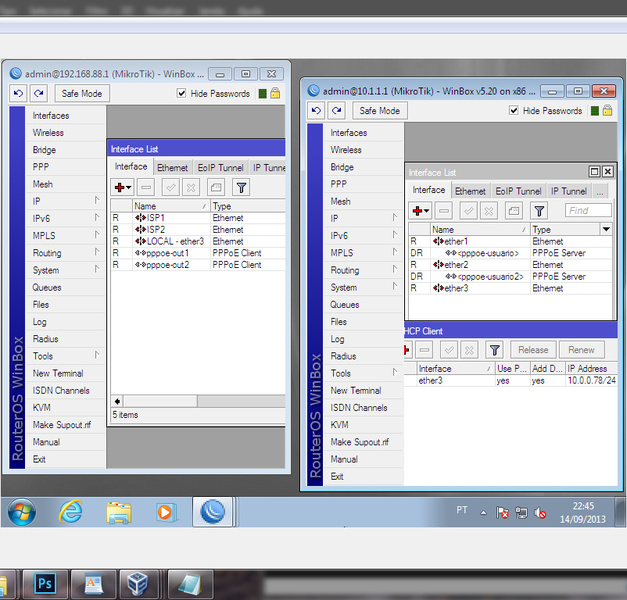Click enable checkmark icon in left Interface List
The width and height of the screenshot is (627, 600).
171,187
